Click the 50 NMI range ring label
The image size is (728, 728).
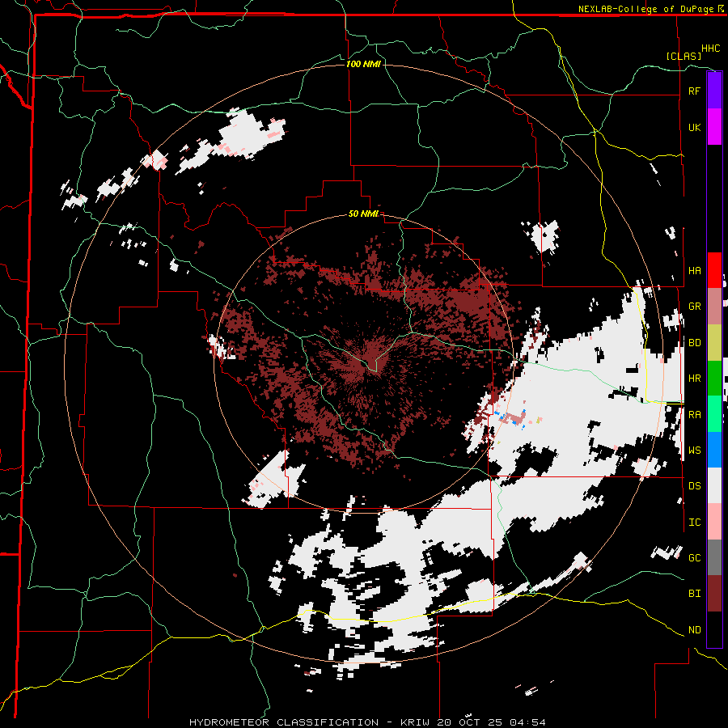[363, 214]
